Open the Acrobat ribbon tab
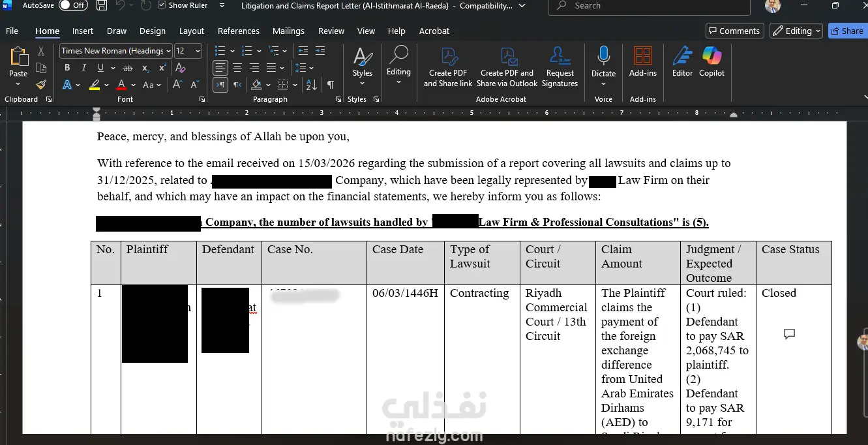 point(434,31)
